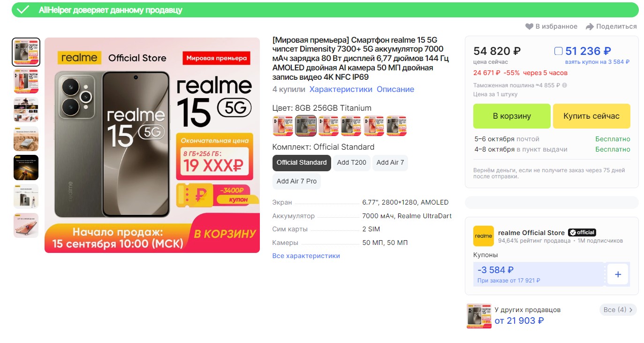
Task: Click the official verified badge
Action: click(x=582, y=233)
